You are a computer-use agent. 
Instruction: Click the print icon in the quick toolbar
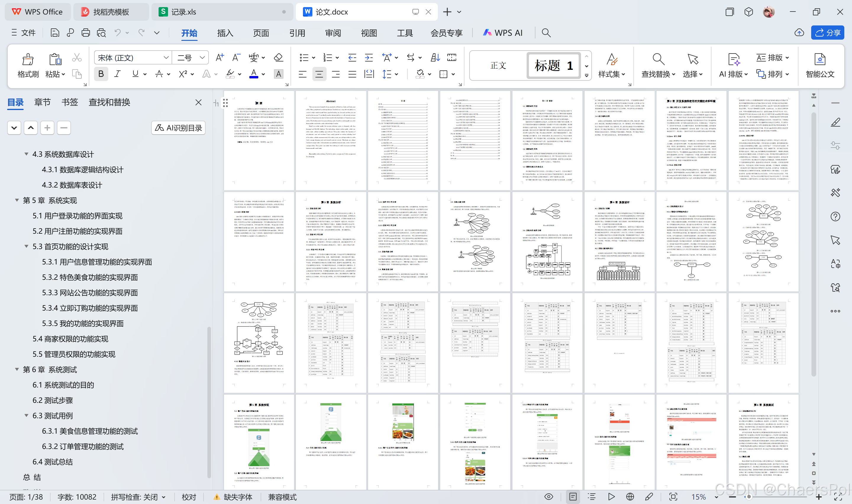point(85,33)
